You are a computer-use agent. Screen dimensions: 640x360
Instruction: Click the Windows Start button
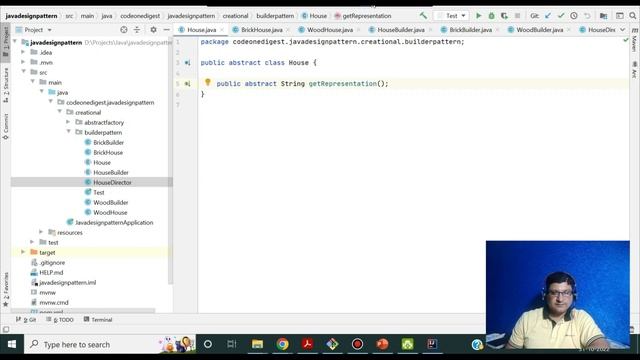coord(12,344)
